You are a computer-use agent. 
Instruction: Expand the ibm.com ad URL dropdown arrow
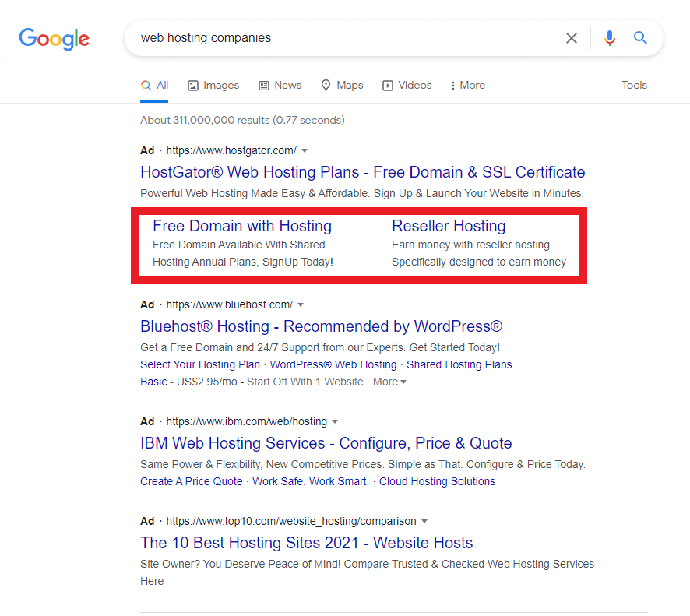coord(335,421)
